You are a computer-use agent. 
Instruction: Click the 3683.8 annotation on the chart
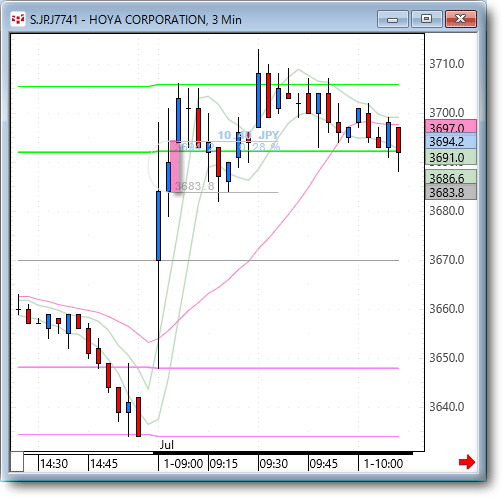[195, 186]
